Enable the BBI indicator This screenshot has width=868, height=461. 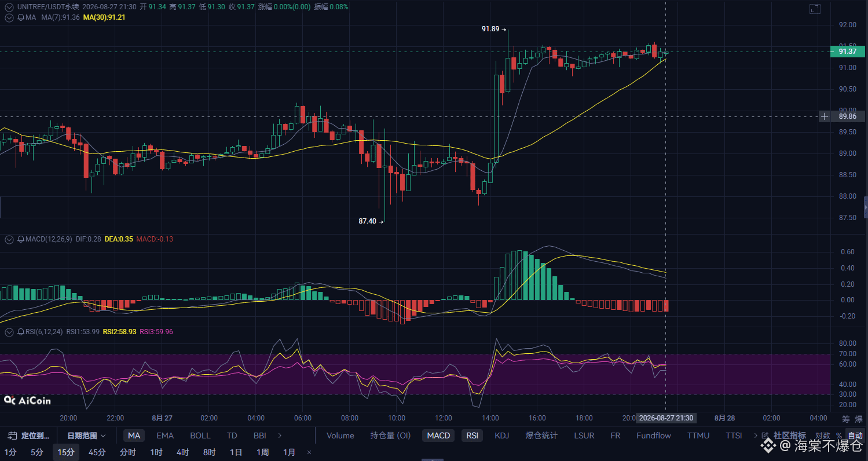260,436
